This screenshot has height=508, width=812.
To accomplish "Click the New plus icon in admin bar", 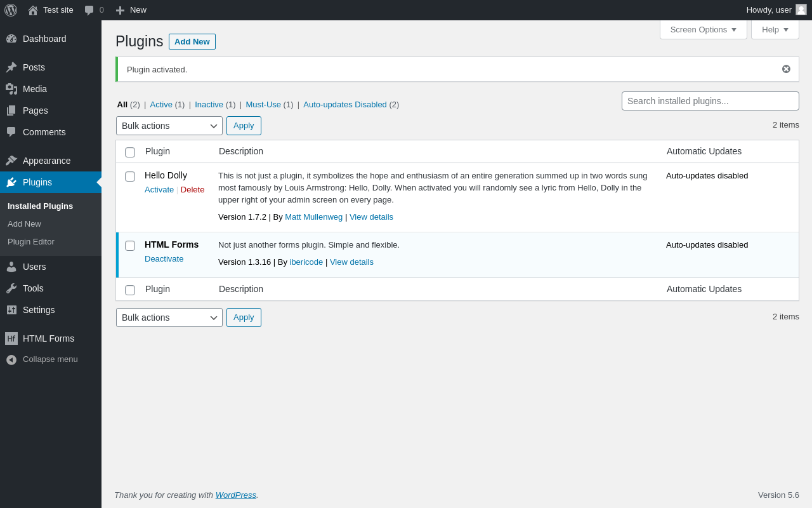I will [x=120, y=10].
